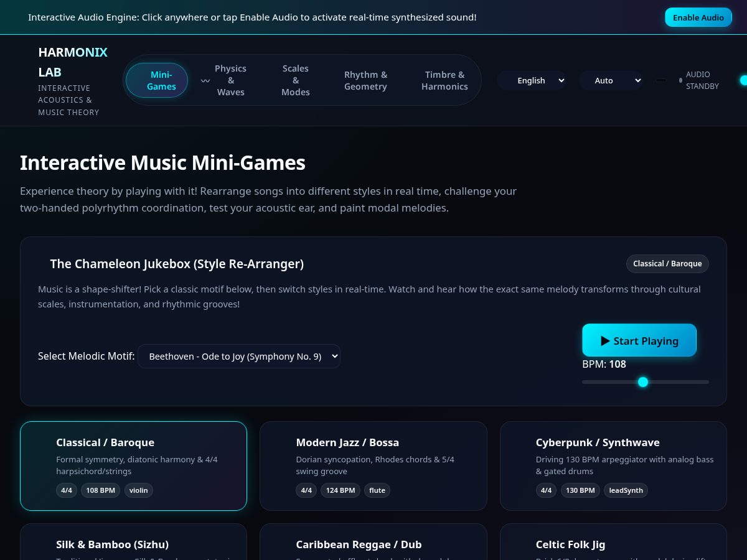747x560 pixels.
Task: Click the 4/4 tag on Cyberpunk card
Action: (x=547, y=490)
